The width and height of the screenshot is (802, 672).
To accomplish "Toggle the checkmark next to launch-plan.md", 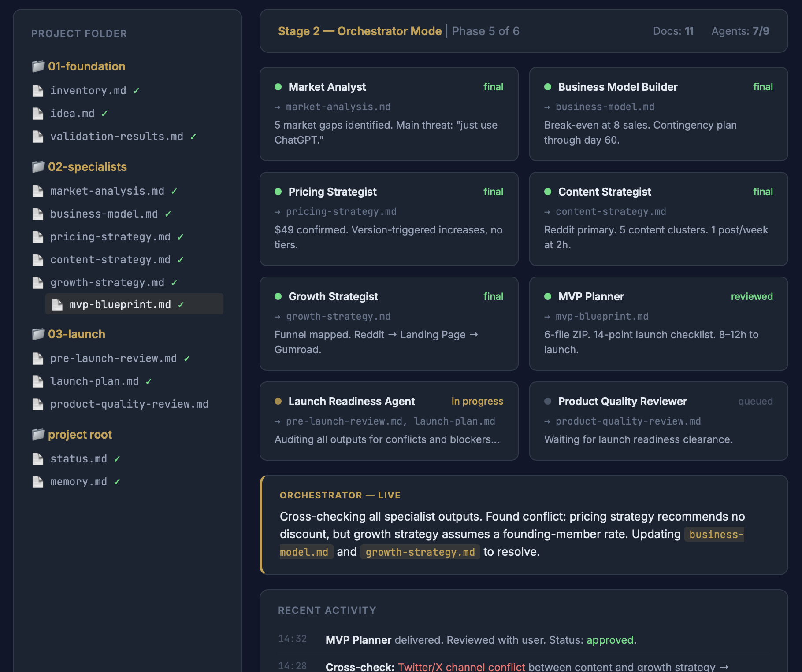I will click(x=149, y=381).
